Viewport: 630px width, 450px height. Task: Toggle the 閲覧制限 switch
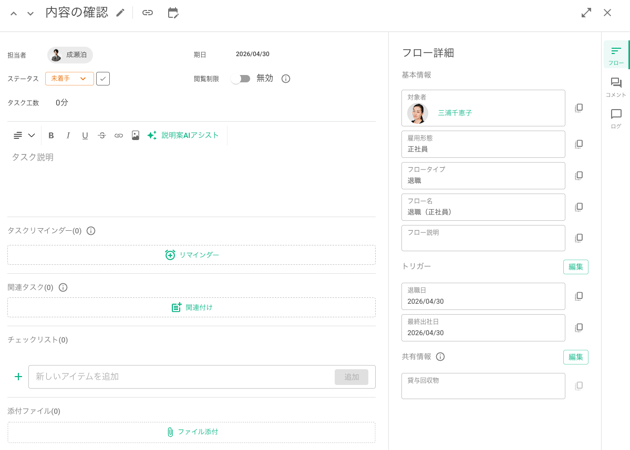(241, 78)
